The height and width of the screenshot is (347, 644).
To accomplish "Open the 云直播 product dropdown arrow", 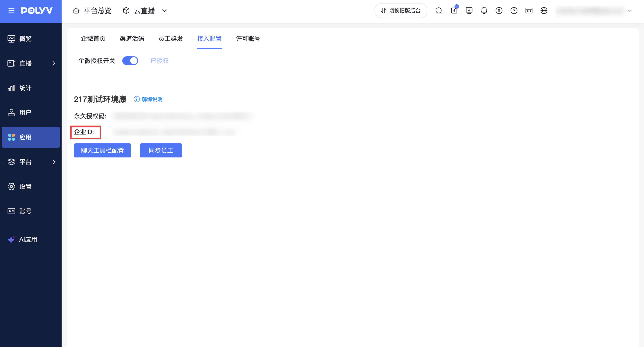I will tap(165, 11).
